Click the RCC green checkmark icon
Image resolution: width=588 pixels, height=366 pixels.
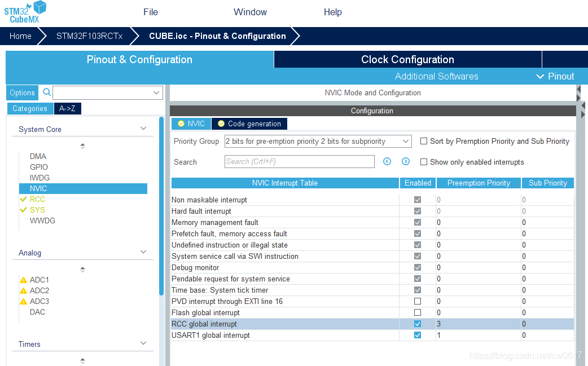point(23,199)
